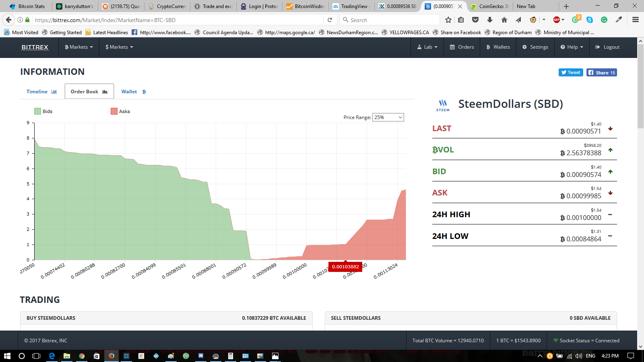This screenshot has width=644, height=362.
Task: Open the Greasemonkey monkey icon
Action: (533, 20)
